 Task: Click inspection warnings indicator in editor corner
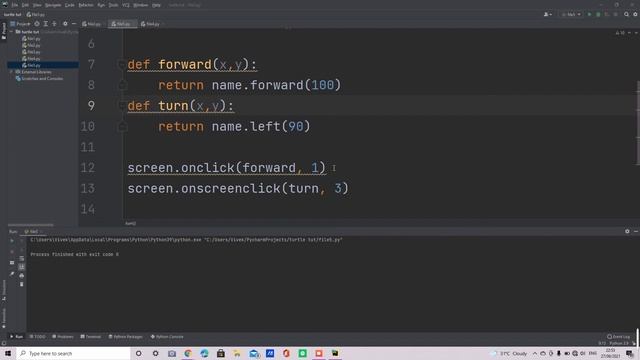point(620,33)
